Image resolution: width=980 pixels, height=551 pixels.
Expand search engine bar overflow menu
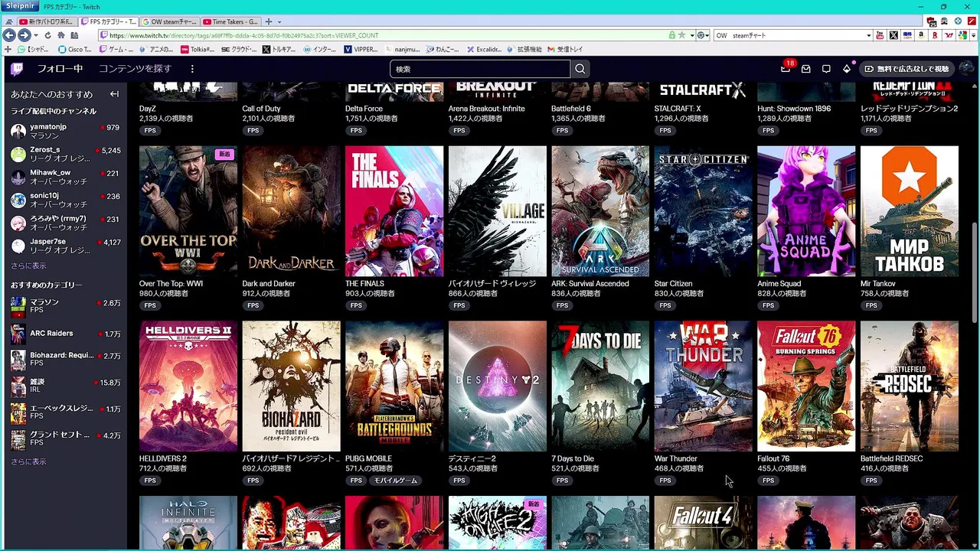point(973,35)
